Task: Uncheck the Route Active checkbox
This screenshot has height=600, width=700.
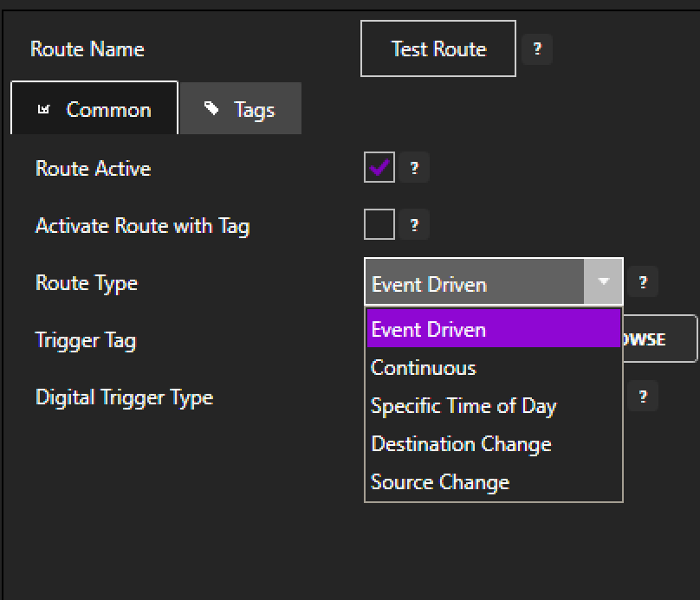Action: point(379,168)
